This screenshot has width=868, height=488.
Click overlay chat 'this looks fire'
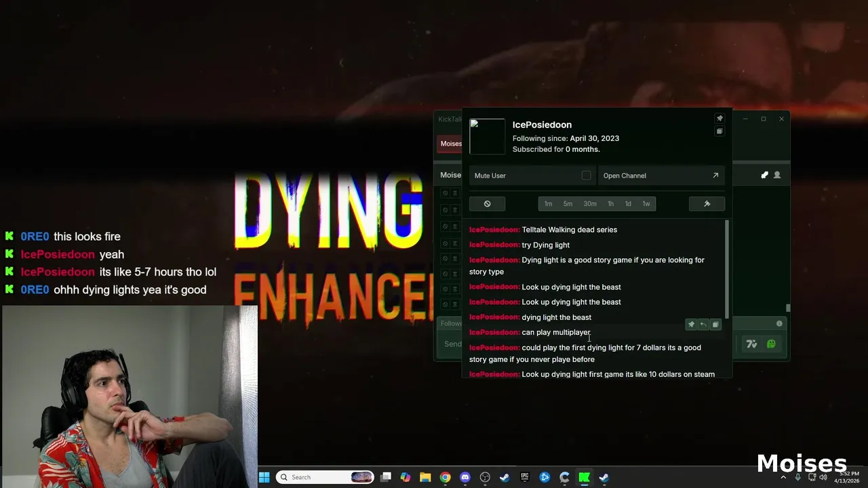point(87,237)
